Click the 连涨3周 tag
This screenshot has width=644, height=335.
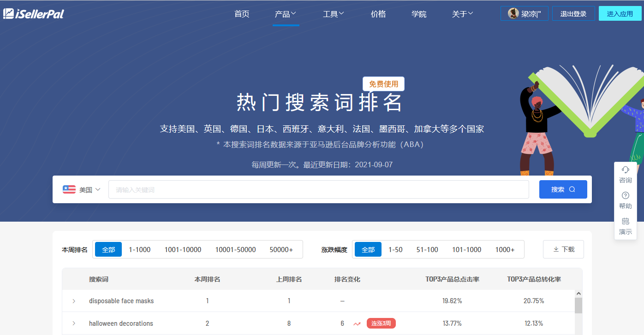(x=381, y=323)
